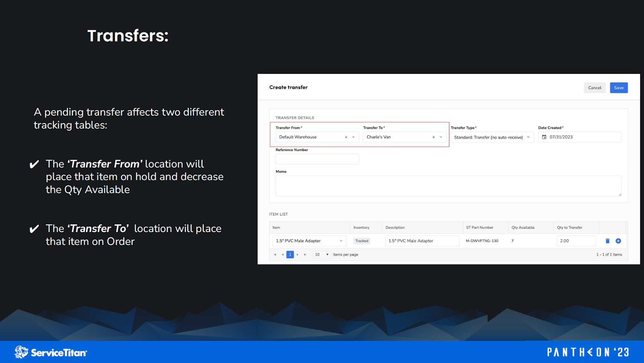
Task: Clear the Transfer From selection
Action: pos(346,137)
